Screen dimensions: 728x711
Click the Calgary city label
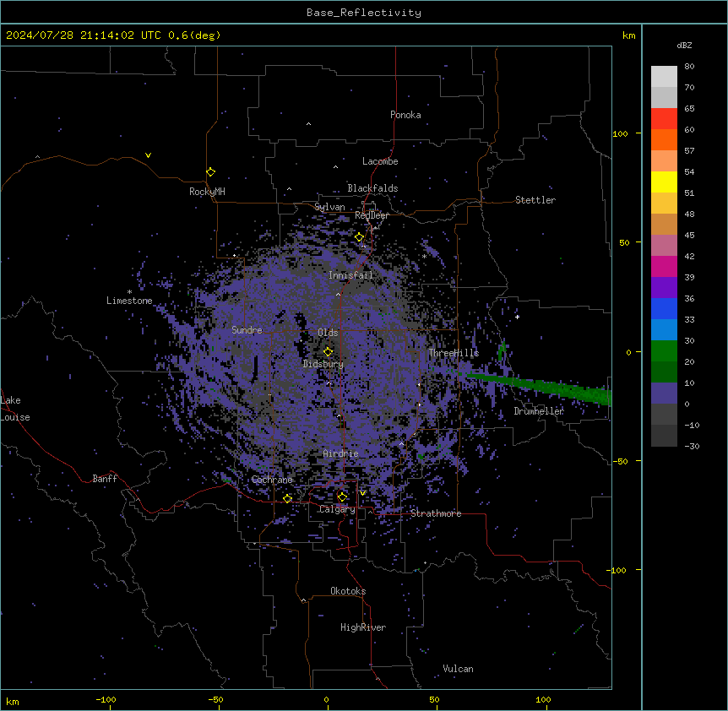[338, 509]
